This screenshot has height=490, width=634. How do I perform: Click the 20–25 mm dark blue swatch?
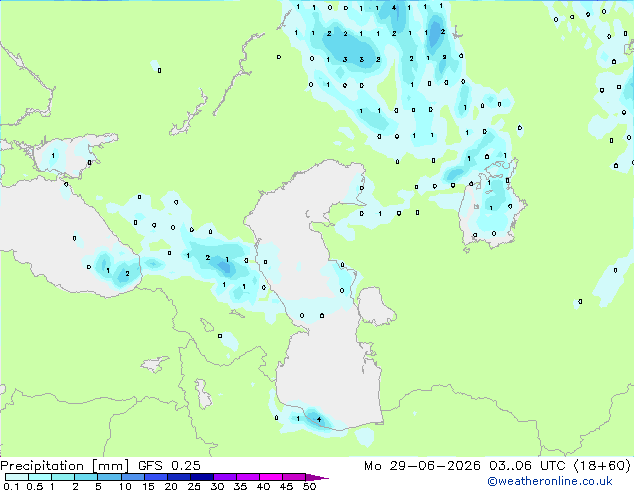click(x=178, y=477)
